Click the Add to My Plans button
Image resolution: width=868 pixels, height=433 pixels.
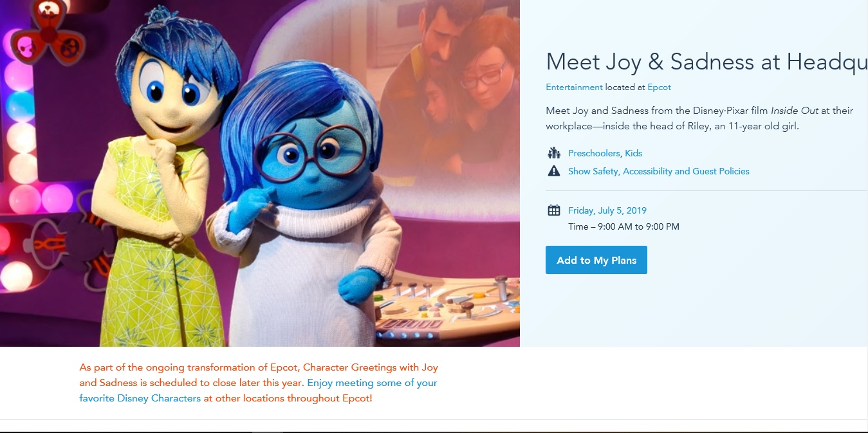coord(596,260)
